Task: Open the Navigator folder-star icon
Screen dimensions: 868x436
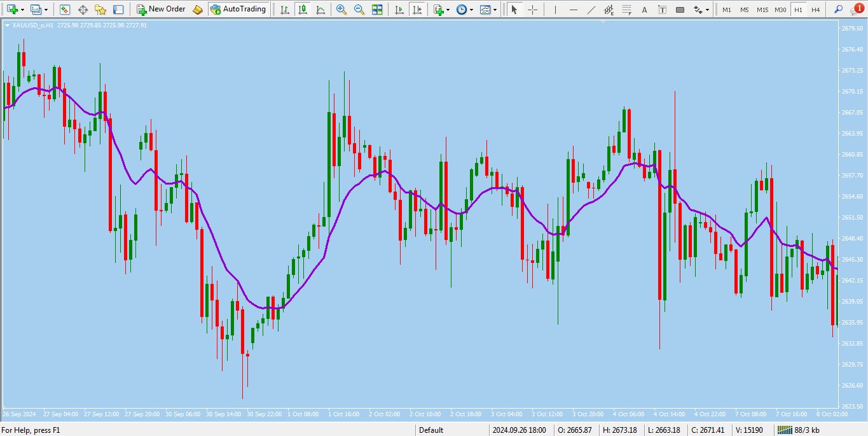Action: click(x=100, y=10)
